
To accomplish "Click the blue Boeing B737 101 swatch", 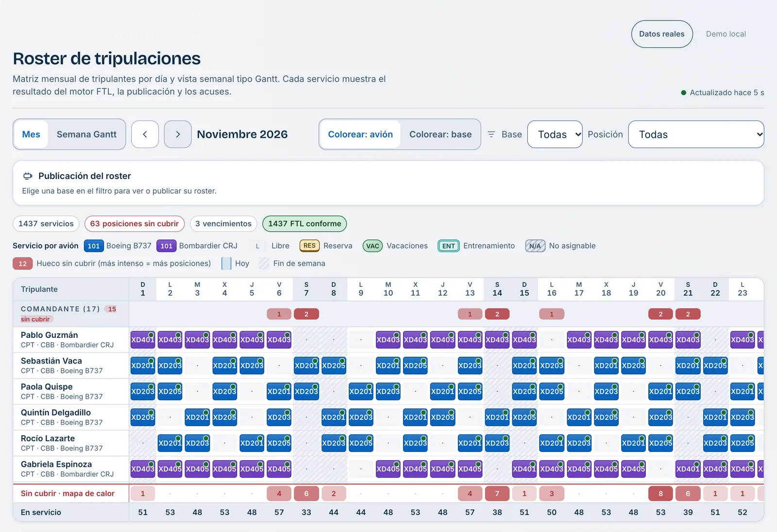I will pyautogui.click(x=94, y=246).
